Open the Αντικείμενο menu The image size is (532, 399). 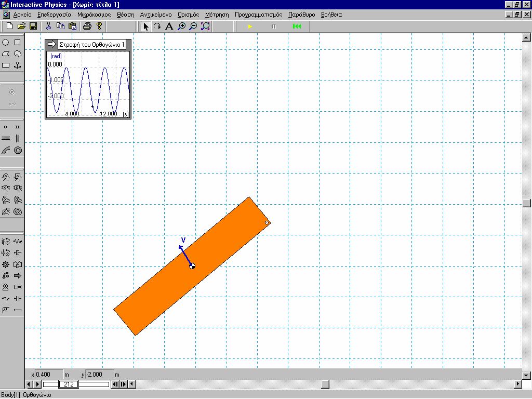156,15
